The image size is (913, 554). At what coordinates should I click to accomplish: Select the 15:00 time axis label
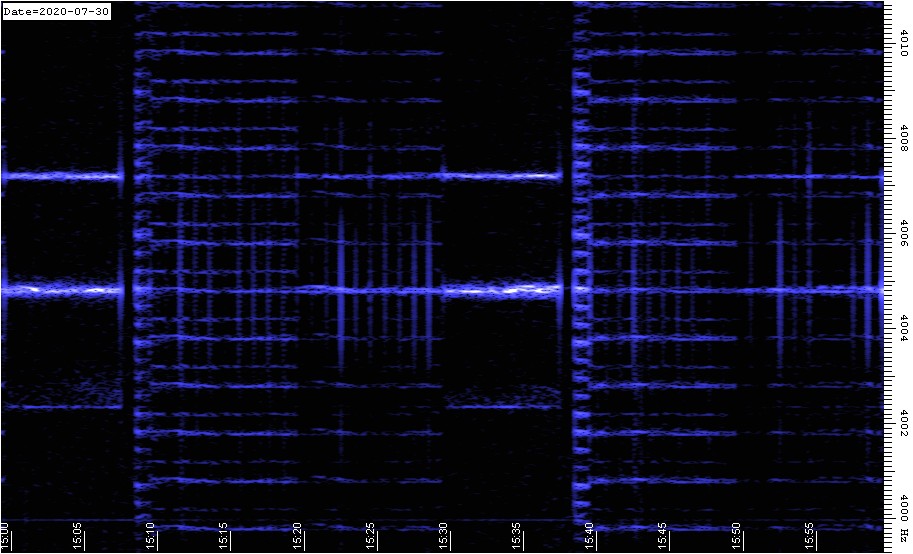(5, 536)
